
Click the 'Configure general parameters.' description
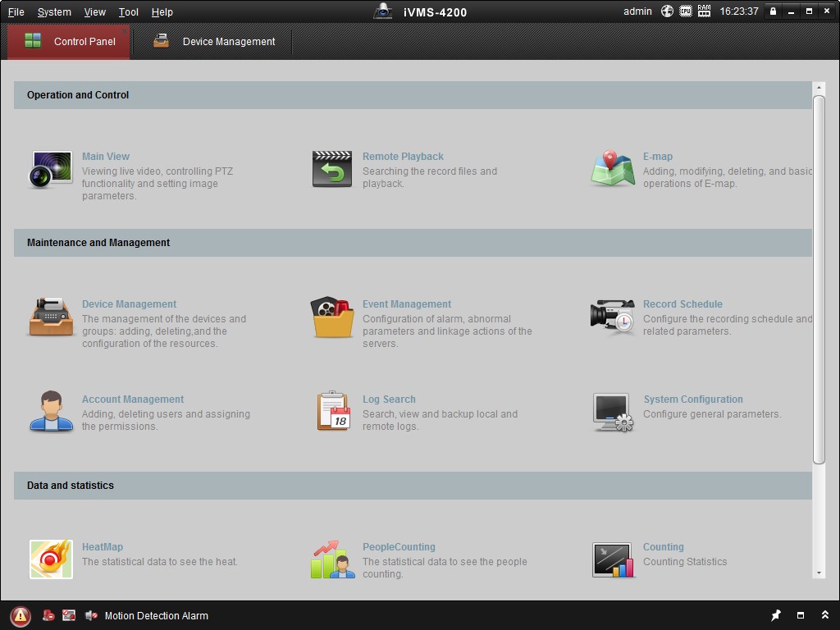(x=712, y=414)
